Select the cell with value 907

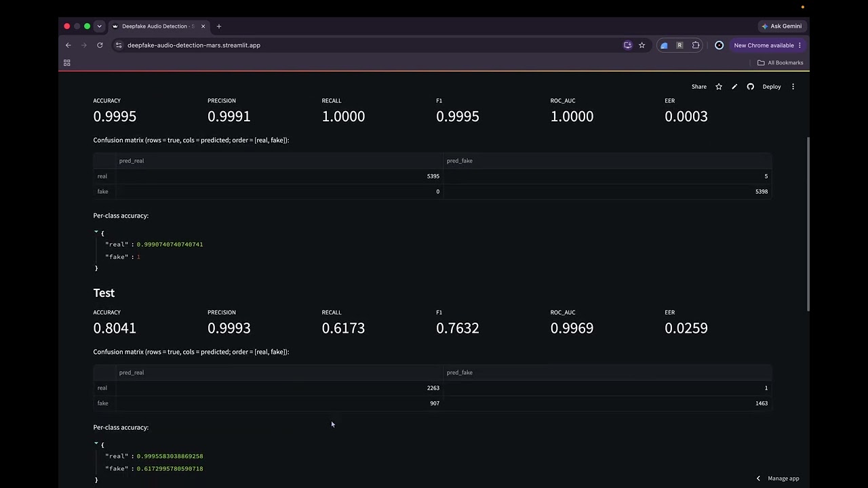[x=279, y=403]
